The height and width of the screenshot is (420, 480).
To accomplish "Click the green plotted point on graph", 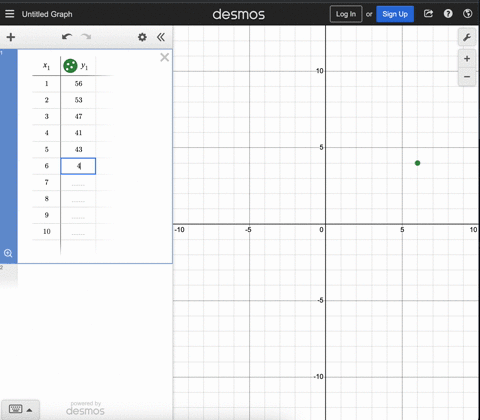I will click(417, 163).
